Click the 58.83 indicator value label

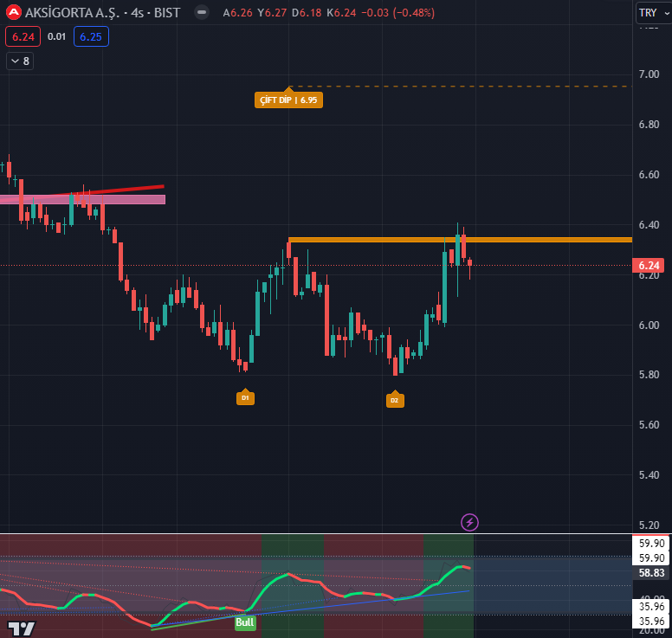[x=651, y=573]
